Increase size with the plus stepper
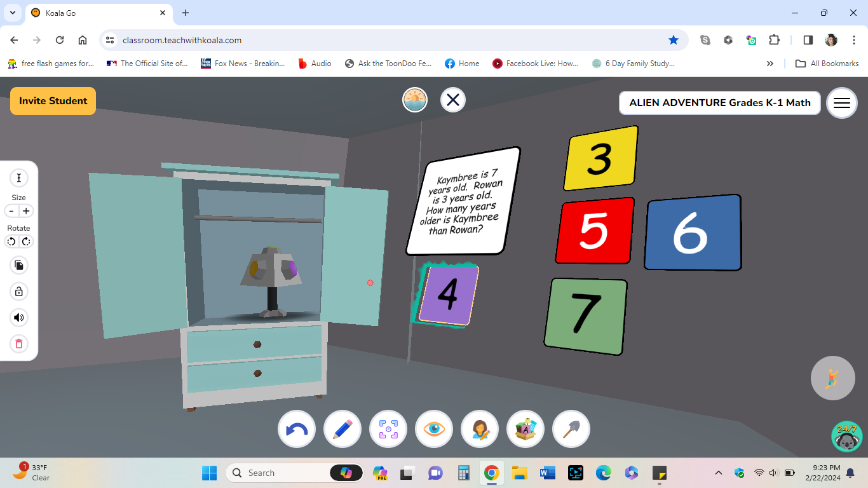The image size is (868, 488). click(x=26, y=210)
